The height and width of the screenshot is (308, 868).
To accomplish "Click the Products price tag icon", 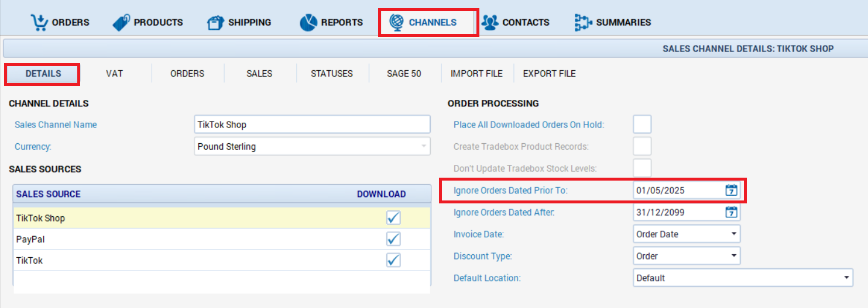I will [x=121, y=23].
